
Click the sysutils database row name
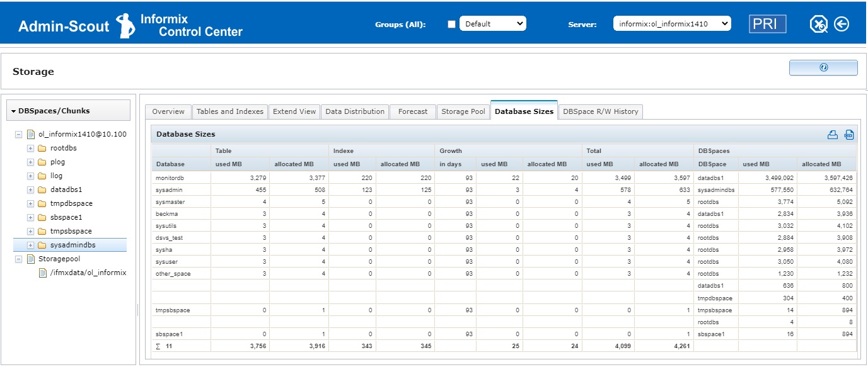pos(166,226)
